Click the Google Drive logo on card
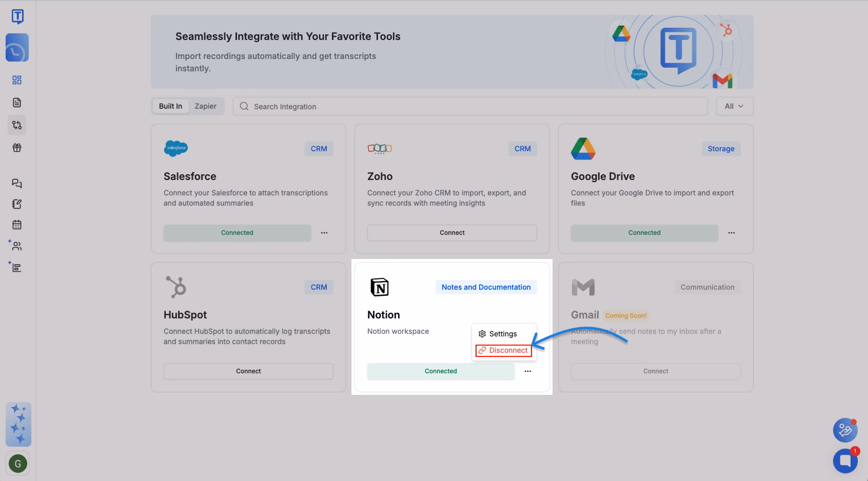 click(583, 149)
